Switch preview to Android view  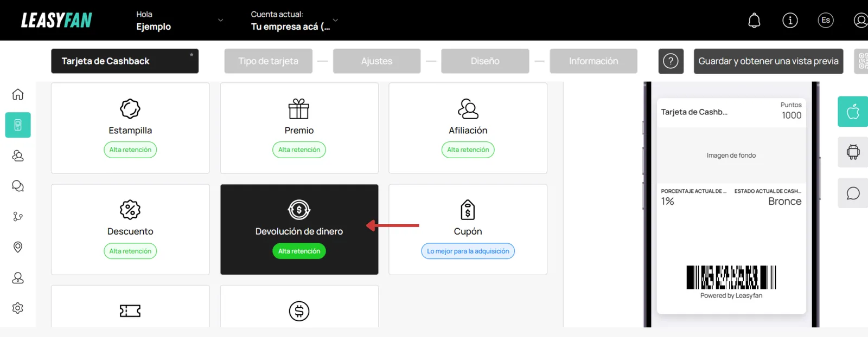(x=853, y=152)
